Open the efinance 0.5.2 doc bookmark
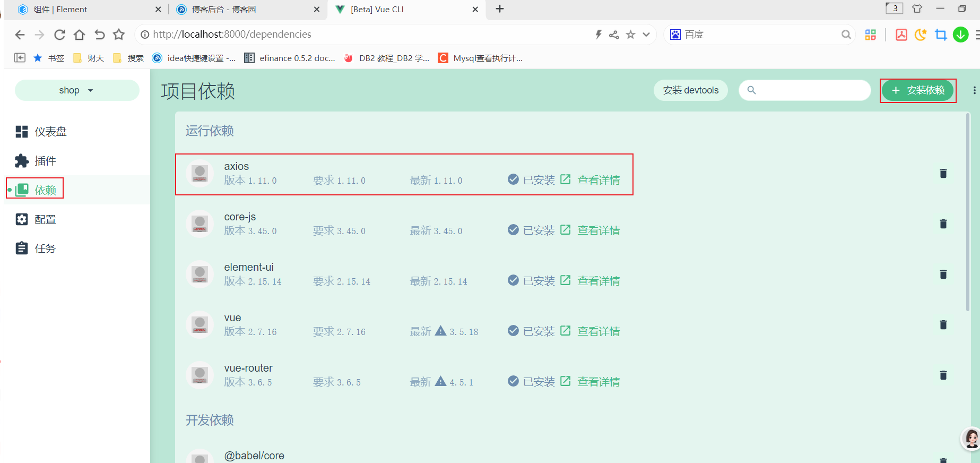This screenshot has width=980, height=463. tap(290, 58)
